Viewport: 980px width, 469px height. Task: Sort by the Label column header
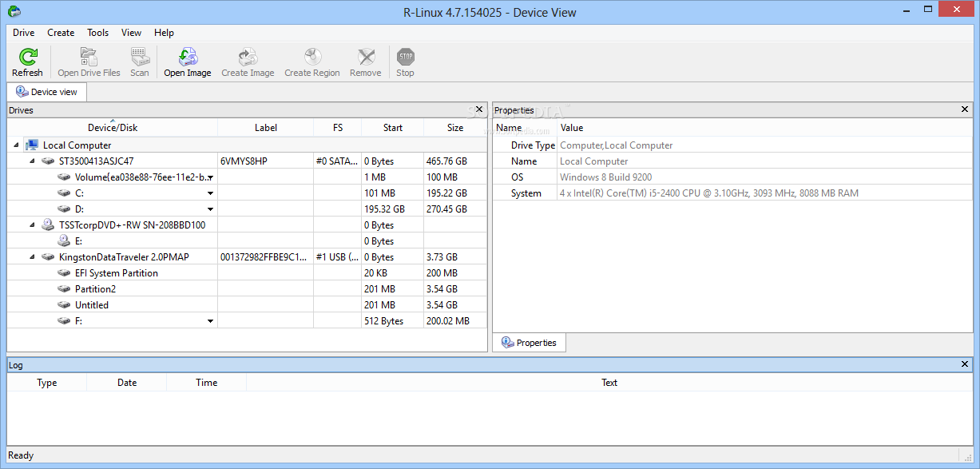[x=266, y=127]
